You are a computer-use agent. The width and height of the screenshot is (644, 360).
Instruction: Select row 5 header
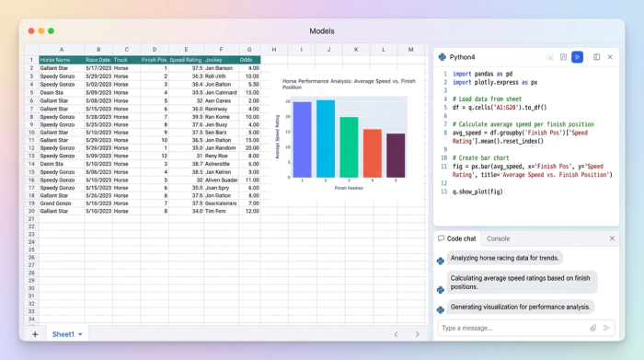click(x=31, y=92)
